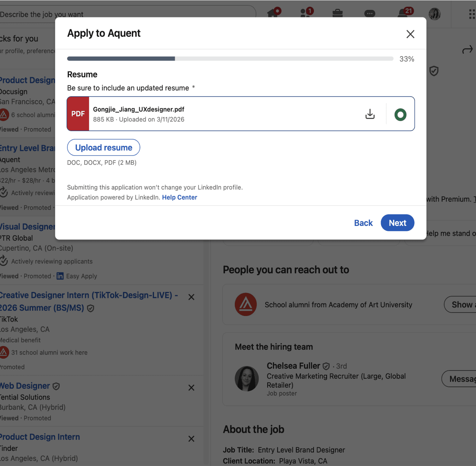Open the profile avatar menu
The image size is (476, 466).
tap(435, 14)
